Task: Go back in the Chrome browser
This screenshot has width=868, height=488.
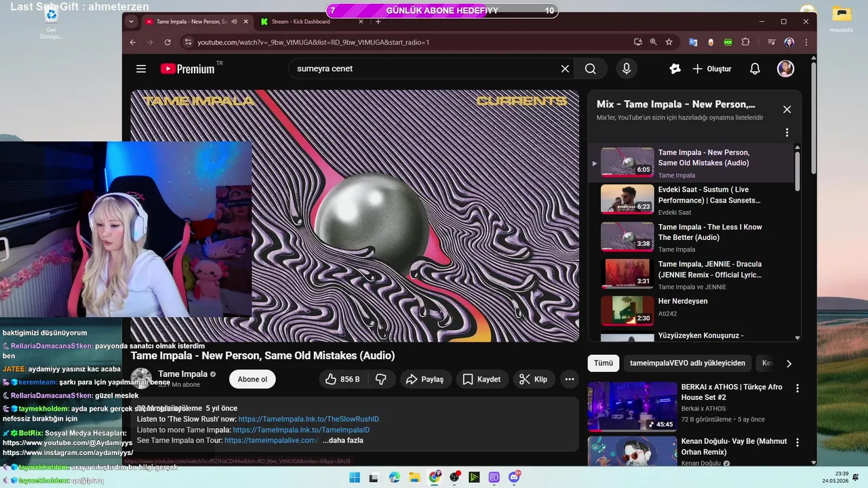Action: coord(133,42)
